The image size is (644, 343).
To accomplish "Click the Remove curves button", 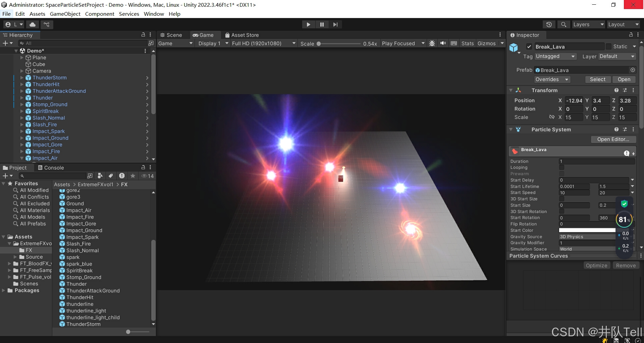I will tap(626, 266).
